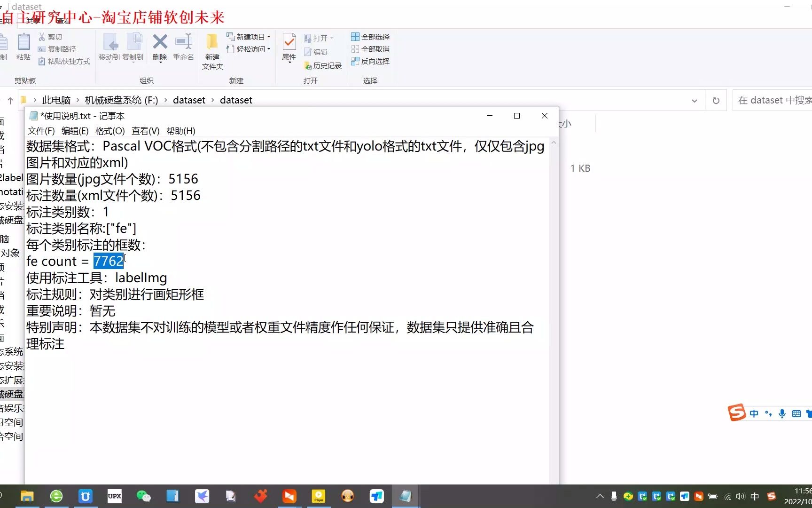Viewport: 812px width, 508px height.
Task: Select highlighted 械硬盘 drive in sidebar bottom
Action: pyautogui.click(x=11, y=394)
